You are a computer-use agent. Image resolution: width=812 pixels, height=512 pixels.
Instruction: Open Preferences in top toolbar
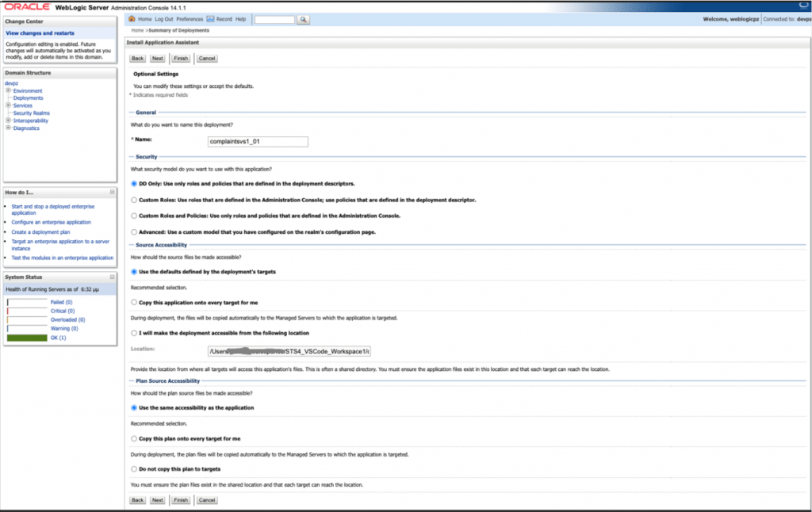tap(190, 19)
